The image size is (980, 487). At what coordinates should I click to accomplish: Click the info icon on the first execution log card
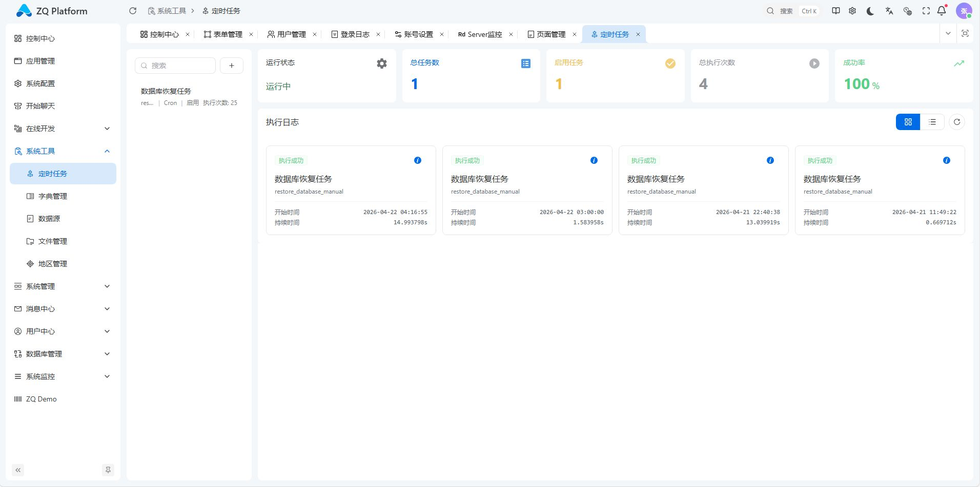click(418, 160)
